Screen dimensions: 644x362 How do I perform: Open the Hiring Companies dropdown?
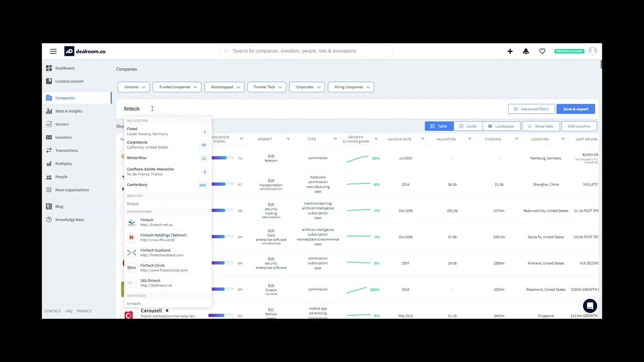point(351,87)
